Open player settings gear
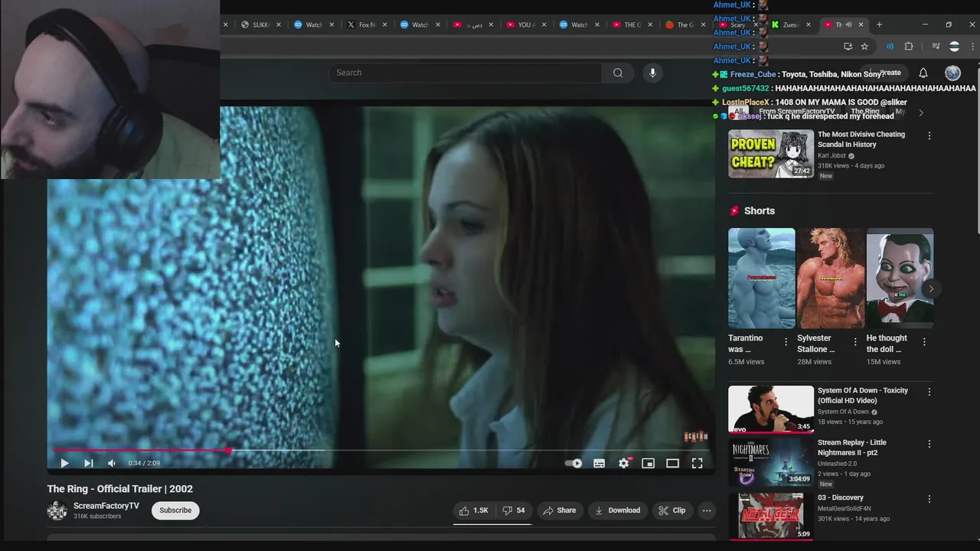 pyautogui.click(x=624, y=463)
